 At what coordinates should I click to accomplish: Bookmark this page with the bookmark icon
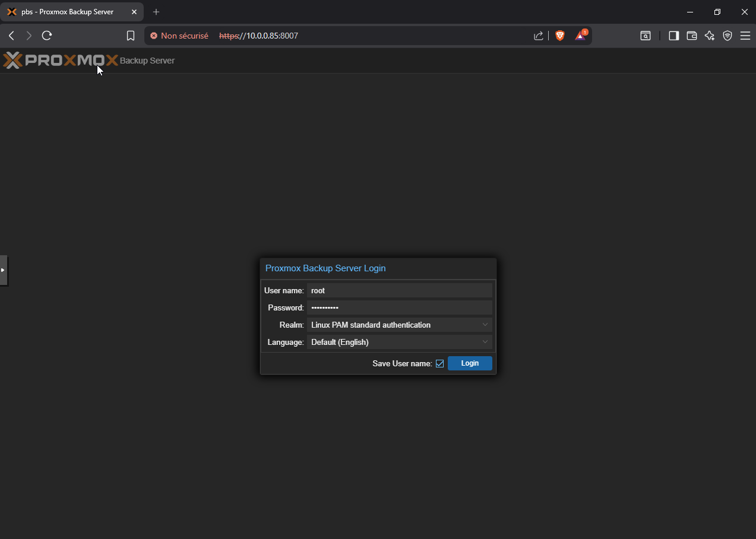click(131, 36)
